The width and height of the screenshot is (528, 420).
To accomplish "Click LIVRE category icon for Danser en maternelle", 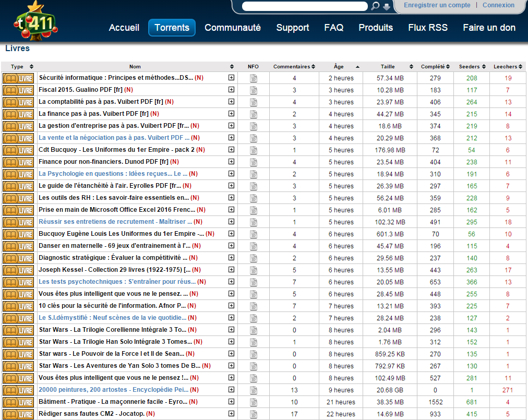I will point(18,246).
